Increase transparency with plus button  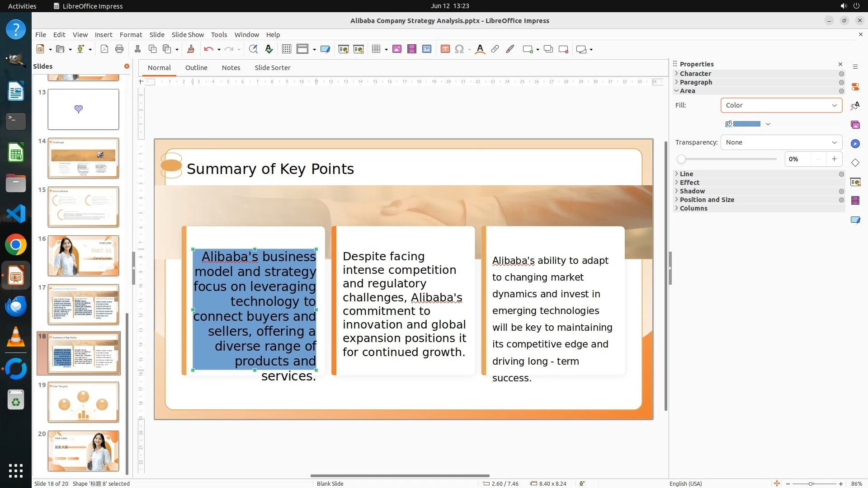834,159
